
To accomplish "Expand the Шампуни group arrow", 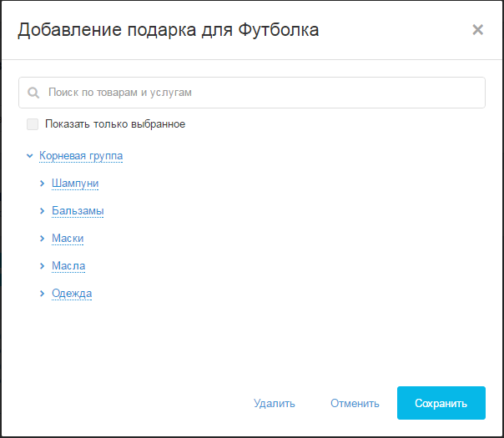I will pyautogui.click(x=42, y=184).
